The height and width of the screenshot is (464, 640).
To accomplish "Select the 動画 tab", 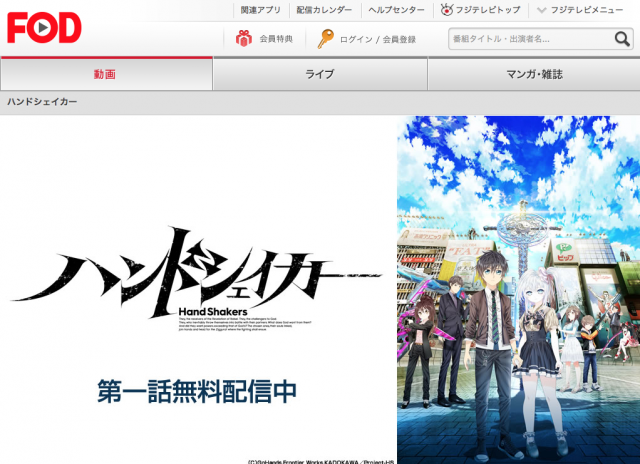I will [x=107, y=74].
